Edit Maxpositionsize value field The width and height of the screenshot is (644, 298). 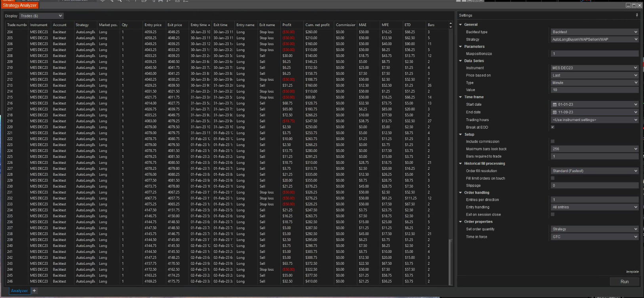pyautogui.click(x=594, y=54)
